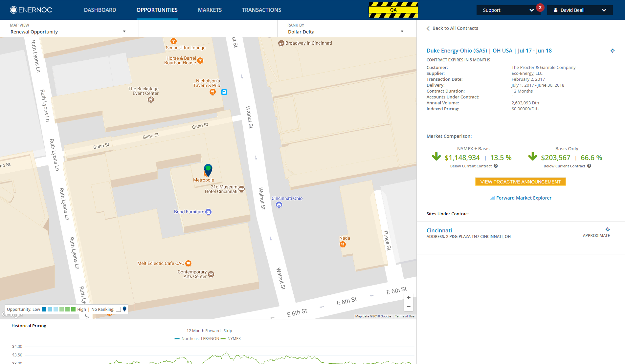Open the Transactions tab
The width and height of the screenshot is (625, 364).
point(261,10)
